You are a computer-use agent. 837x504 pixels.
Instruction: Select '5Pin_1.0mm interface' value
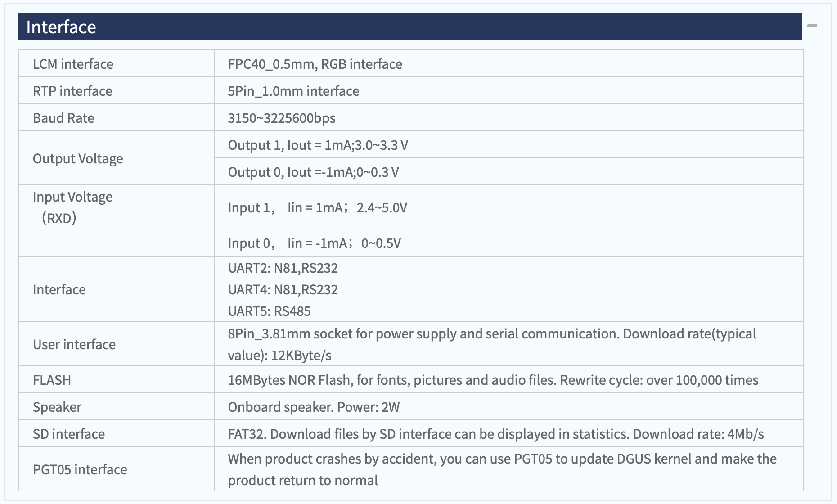click(x=293, y=91)
